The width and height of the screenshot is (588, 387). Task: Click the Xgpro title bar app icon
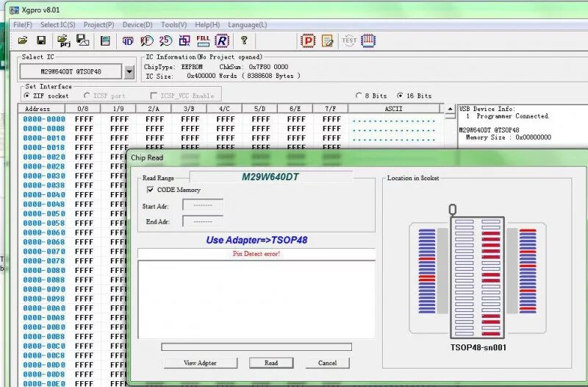15,10
